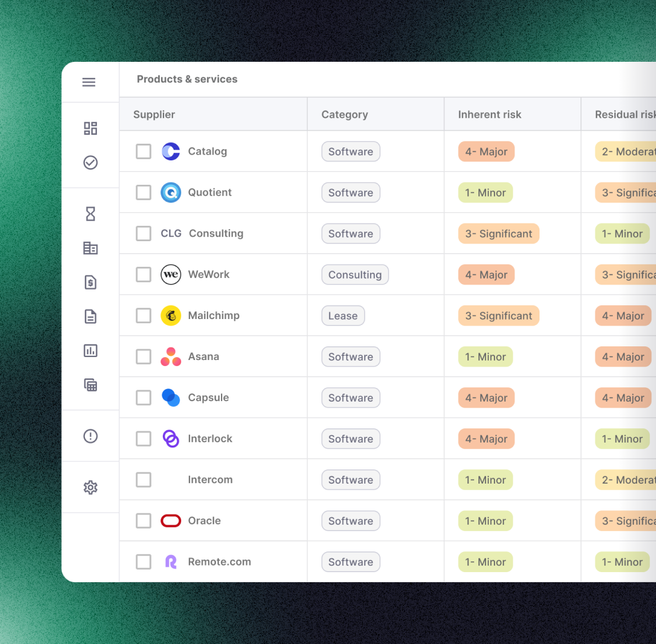Open the calculator table icon in sidebar
The image size is (656, 644).
tap(90, 385)
